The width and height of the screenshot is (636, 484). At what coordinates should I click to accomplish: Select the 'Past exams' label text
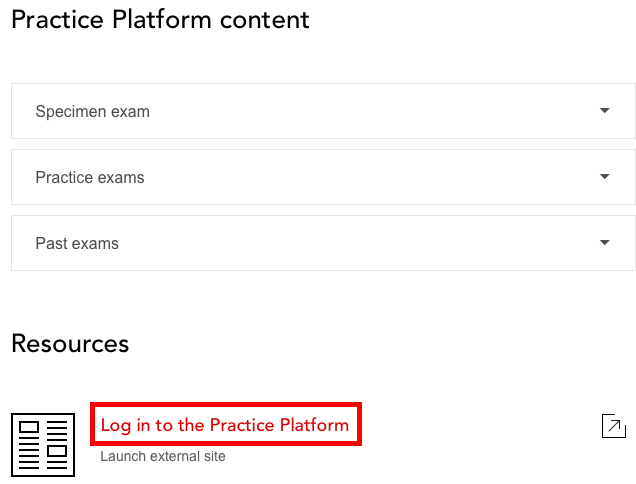point(77,244)
